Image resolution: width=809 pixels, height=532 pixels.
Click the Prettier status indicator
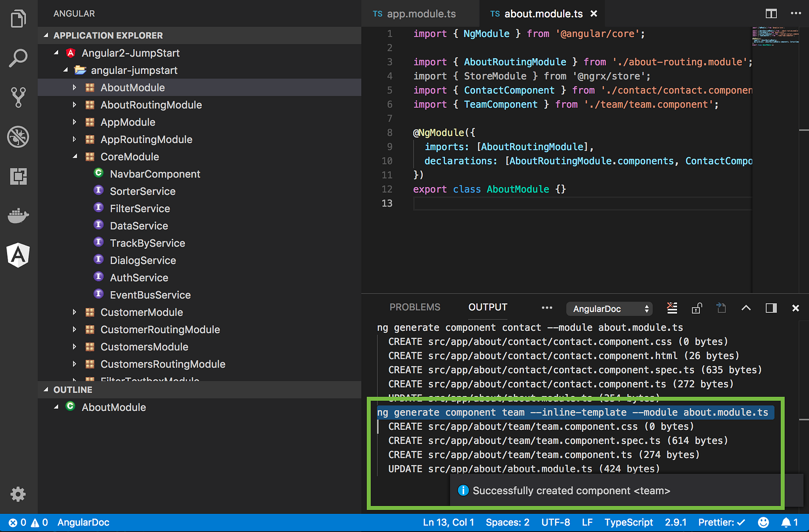[722, 522]
